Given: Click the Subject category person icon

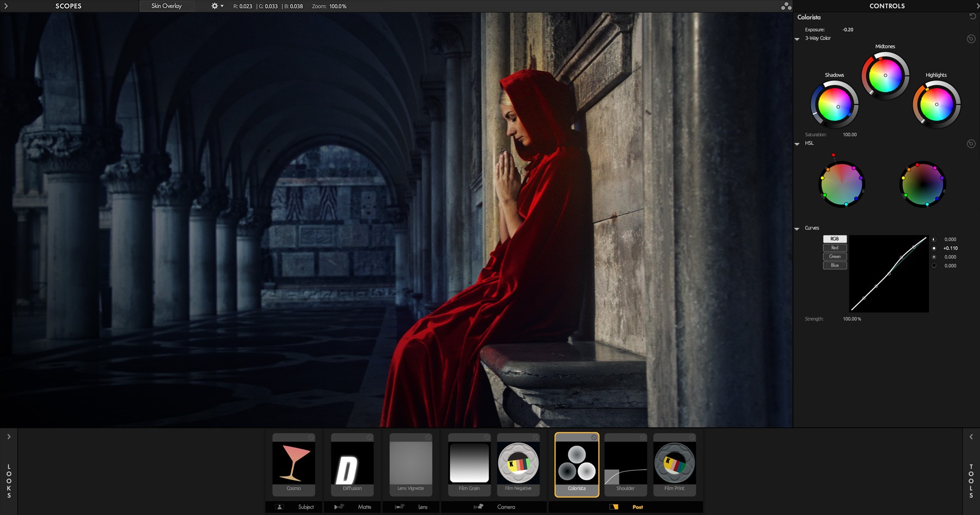Looking at the screenshot, I should [x=279, y=507].
